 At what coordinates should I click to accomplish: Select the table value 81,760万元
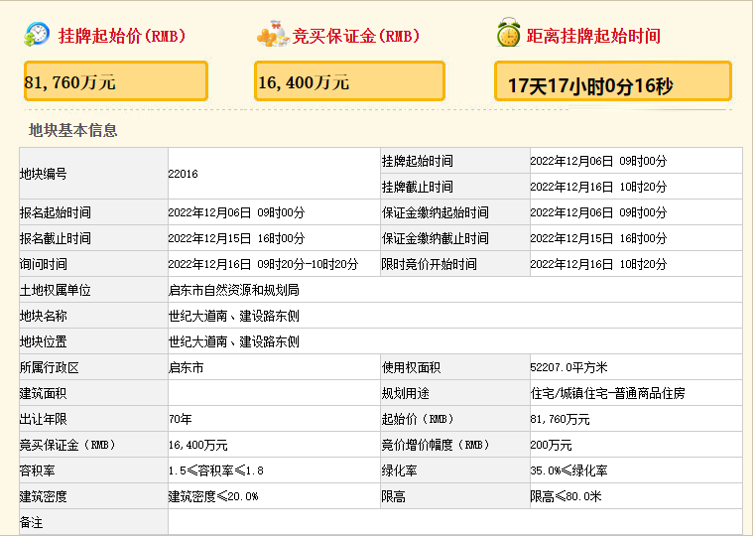(x=560, y=419)
